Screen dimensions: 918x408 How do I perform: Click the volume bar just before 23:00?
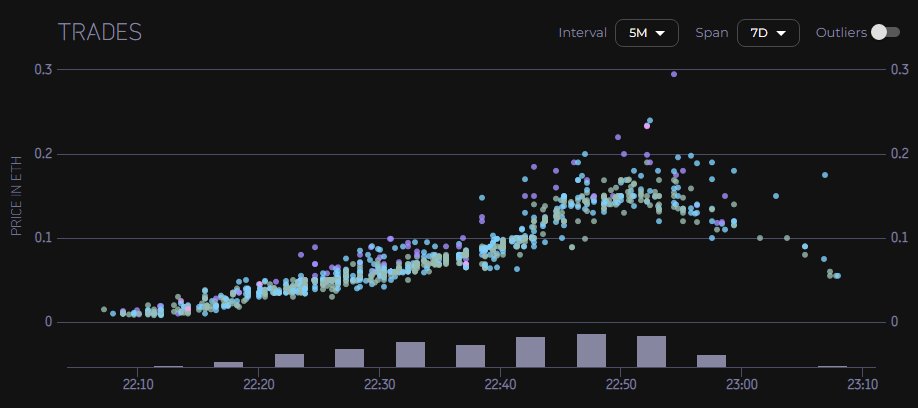(x=711, y=361)
